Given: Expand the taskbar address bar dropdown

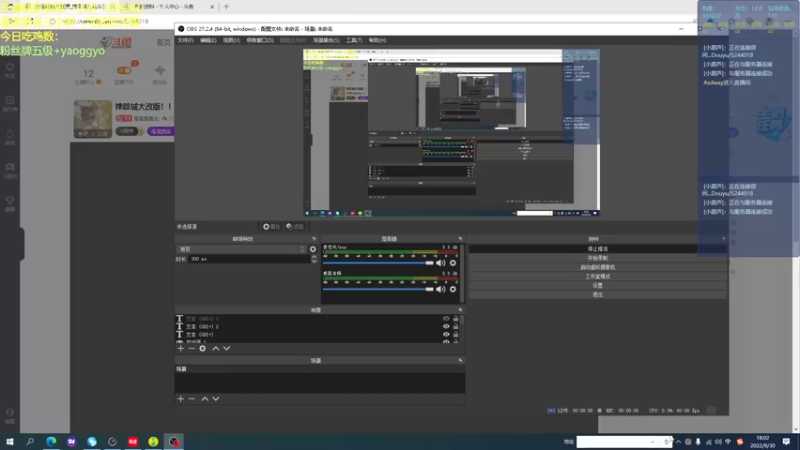Looking at the screenshot, I should click(x=653, y=442).
